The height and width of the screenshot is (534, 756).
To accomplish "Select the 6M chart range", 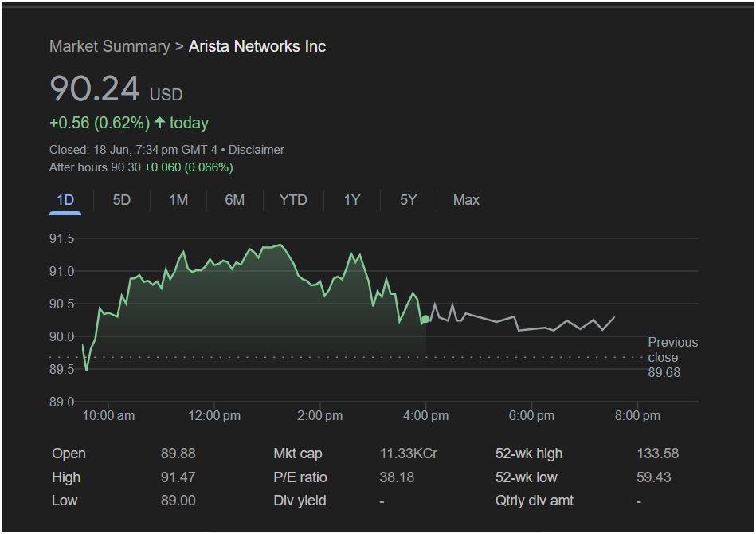I will click(x=235, y=200).
